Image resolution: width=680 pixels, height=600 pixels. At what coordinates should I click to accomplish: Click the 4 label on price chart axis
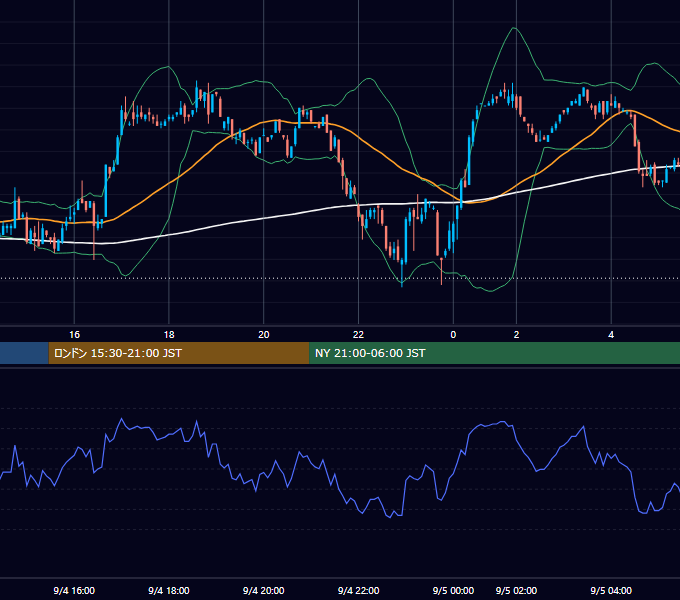click(611, 335)
